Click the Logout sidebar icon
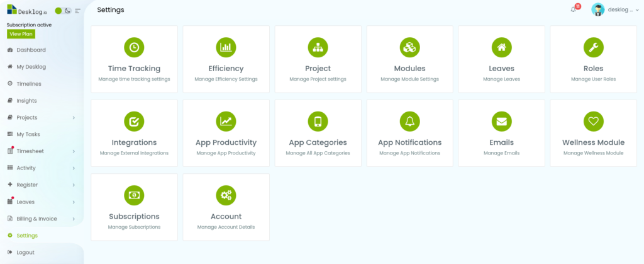 (x=10, y=253)
